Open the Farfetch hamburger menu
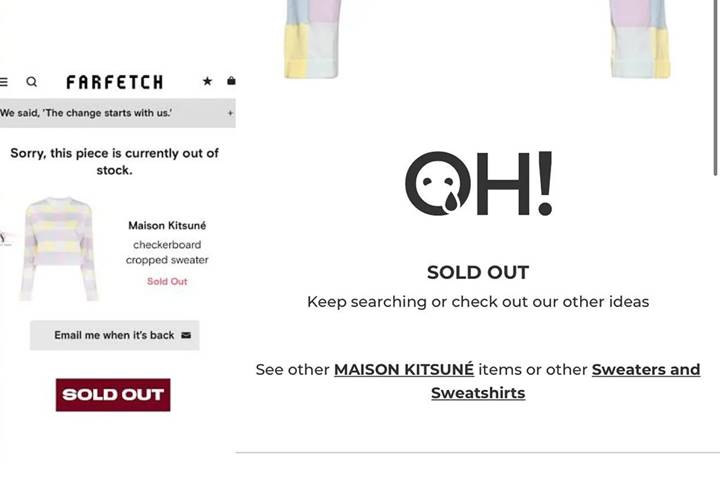The width and height of the screenshot is (720, 484). [4, 82]
